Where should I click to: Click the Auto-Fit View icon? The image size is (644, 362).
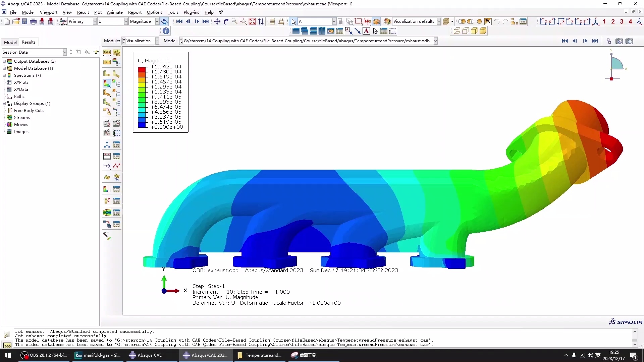click(x=252, y=21)
